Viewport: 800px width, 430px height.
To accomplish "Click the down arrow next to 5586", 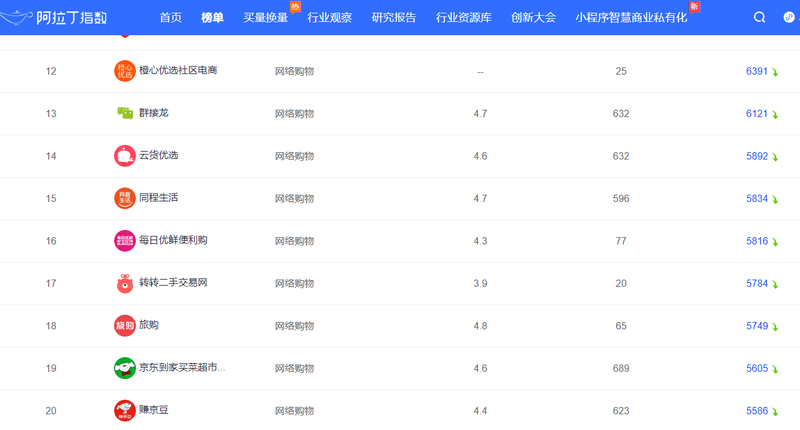I will click(774, 412).
